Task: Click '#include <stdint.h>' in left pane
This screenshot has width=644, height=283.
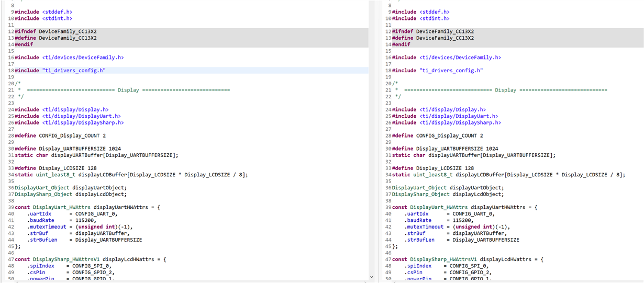Action: pyautogui.click(x=43, y=18)
